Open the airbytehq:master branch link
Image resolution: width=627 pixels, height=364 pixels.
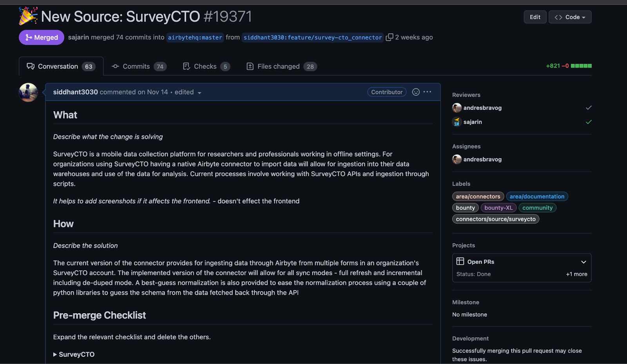pos(195,38)
